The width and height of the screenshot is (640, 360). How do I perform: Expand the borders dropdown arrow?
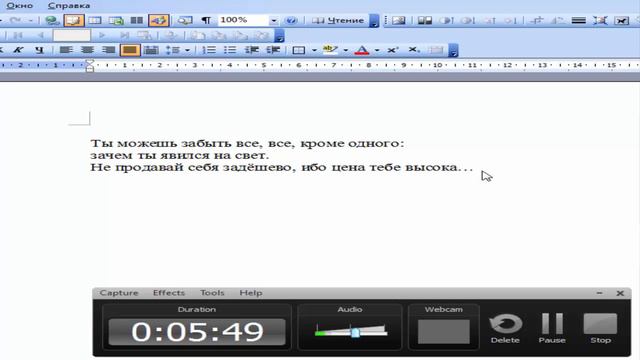tap(314, 50)
